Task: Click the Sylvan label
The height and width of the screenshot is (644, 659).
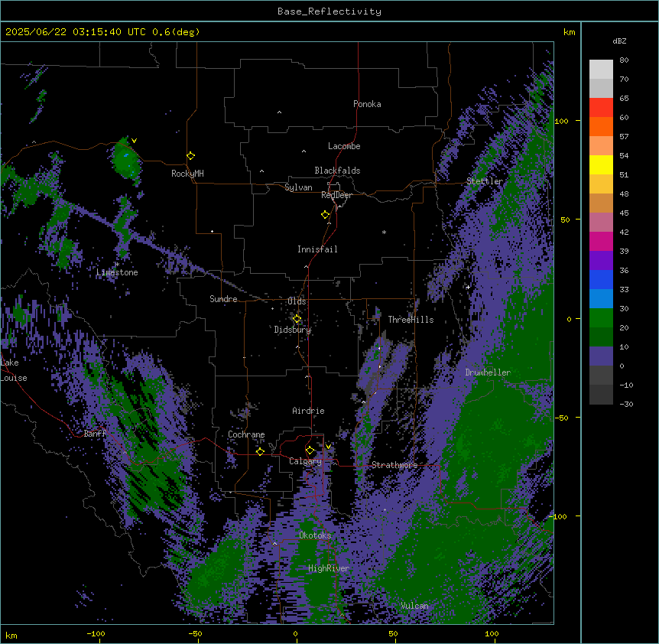Action: point(298,187)
